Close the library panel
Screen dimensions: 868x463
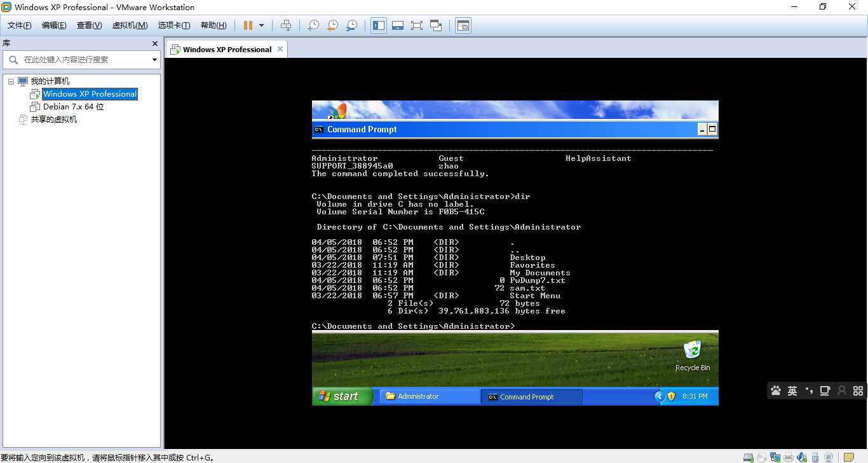(x=154, y=44)
